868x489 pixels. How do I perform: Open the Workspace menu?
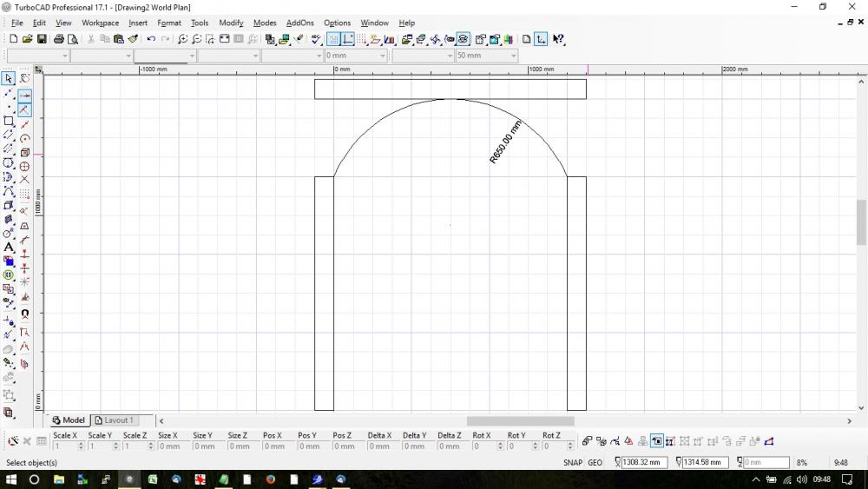[x=100, y=23]
